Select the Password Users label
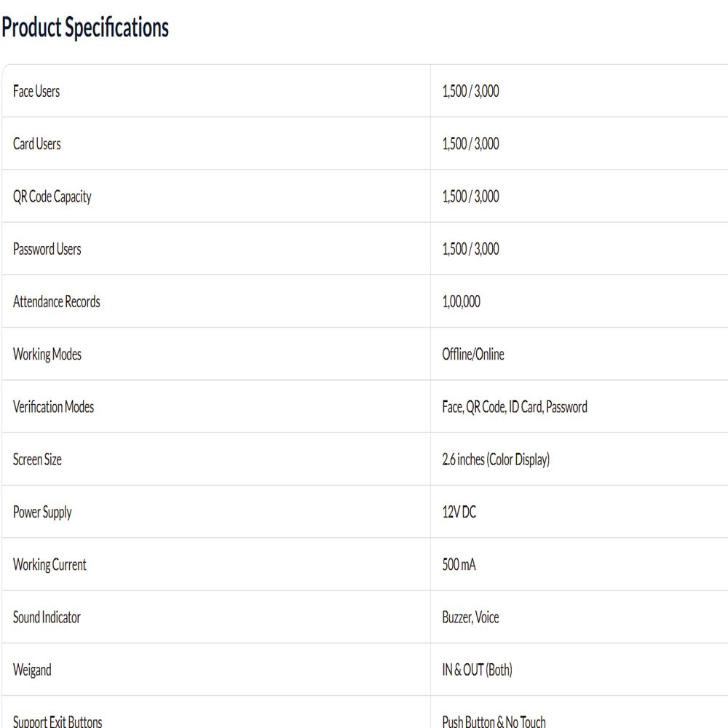The height and width of the screenshot is (728, 728). 47,249
